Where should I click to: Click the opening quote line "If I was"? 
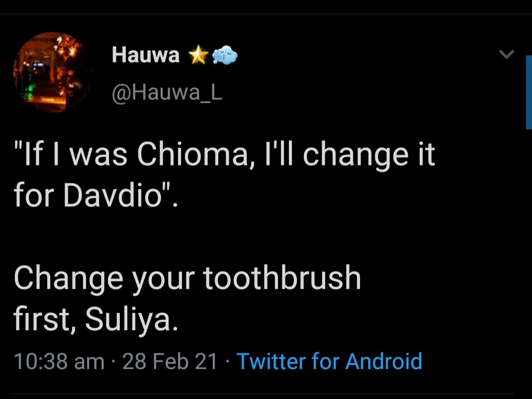point(73,156)
